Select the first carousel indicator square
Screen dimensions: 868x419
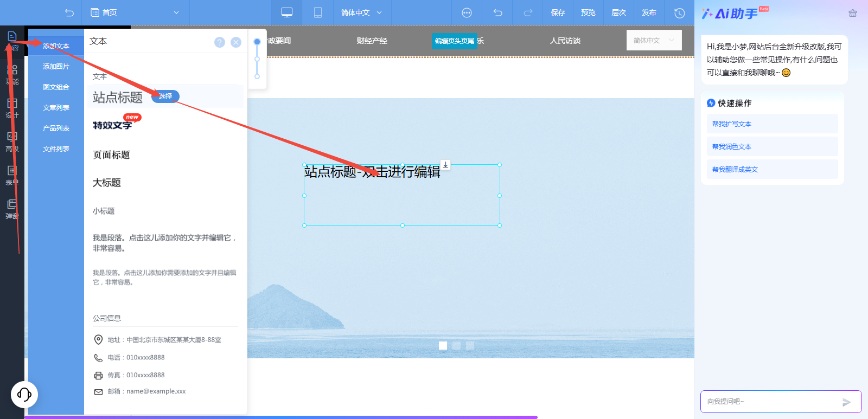tap(443, 345)
